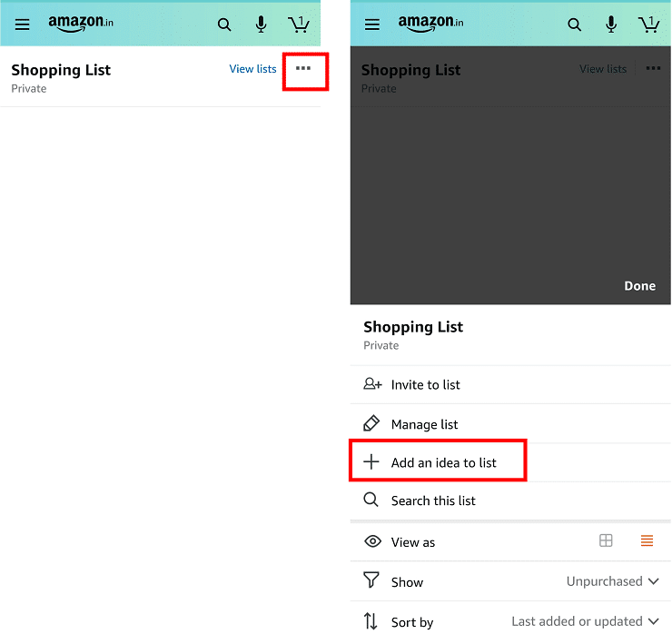
Task: Switch to list view icon
Action: 647,540
